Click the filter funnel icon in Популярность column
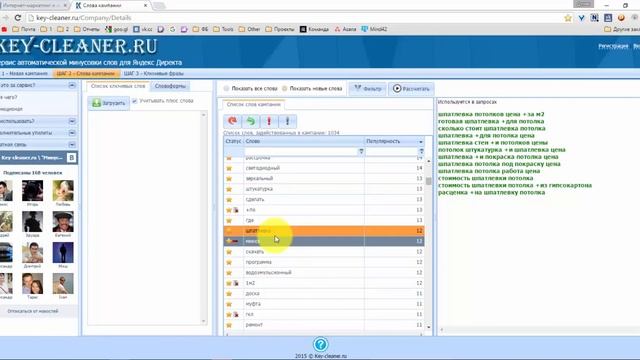This screenshot has width=640, height=360. tap(421, 151)
